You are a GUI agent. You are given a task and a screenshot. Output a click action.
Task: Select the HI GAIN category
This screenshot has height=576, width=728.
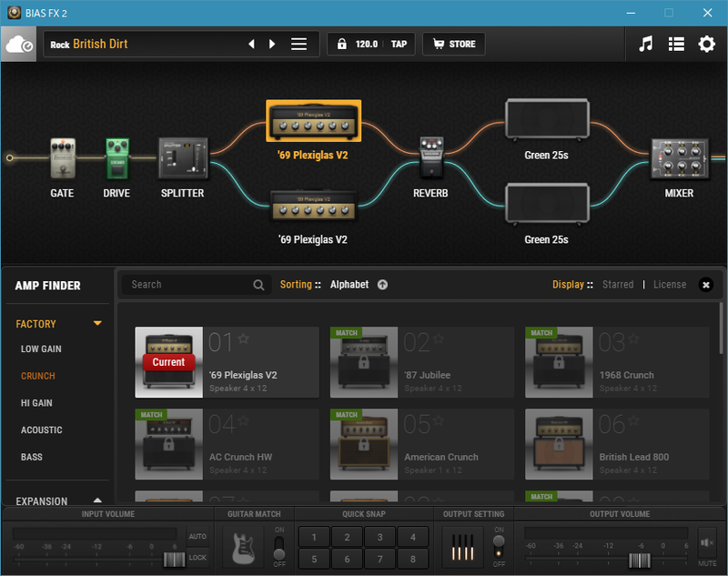pos(36,403)
